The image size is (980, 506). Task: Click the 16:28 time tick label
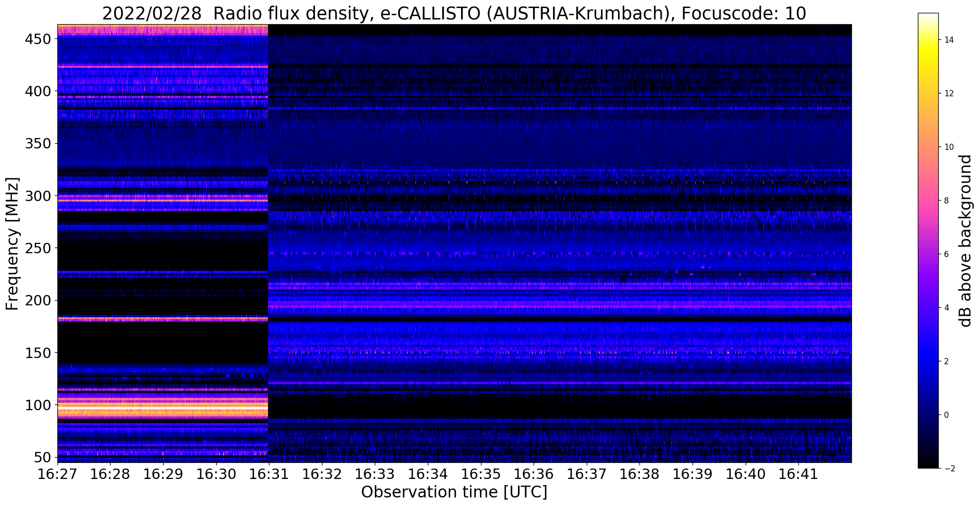pyautogui.click(x=111, y=474)
